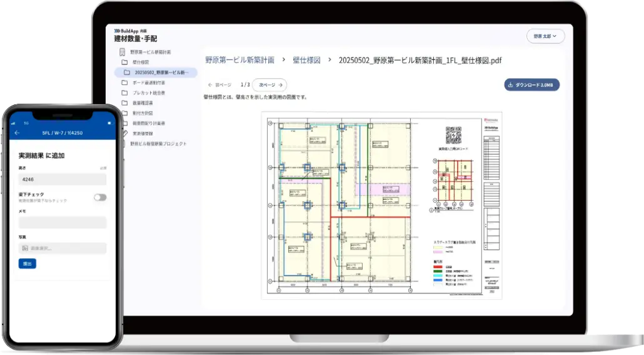
Task: Click the BuildApp logo at top left
Action: pos(130,31)
